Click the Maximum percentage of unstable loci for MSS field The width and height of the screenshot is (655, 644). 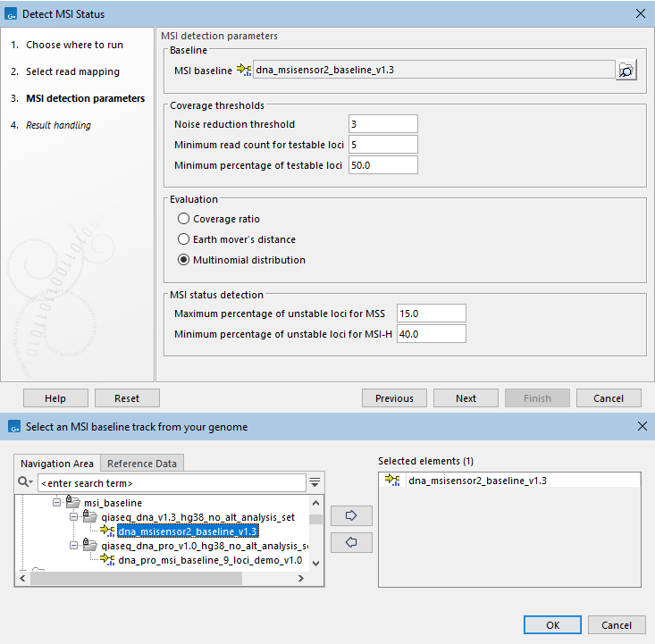click(x=431, y=313)
